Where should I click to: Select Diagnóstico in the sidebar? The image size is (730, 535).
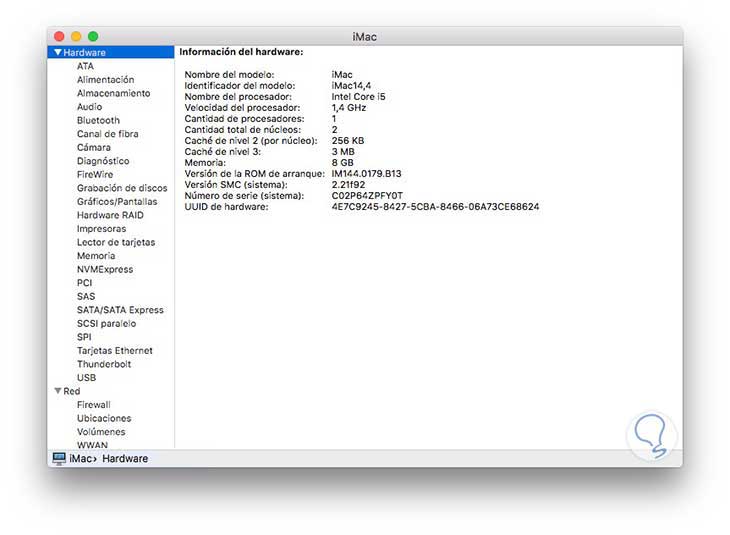(103, 161)
